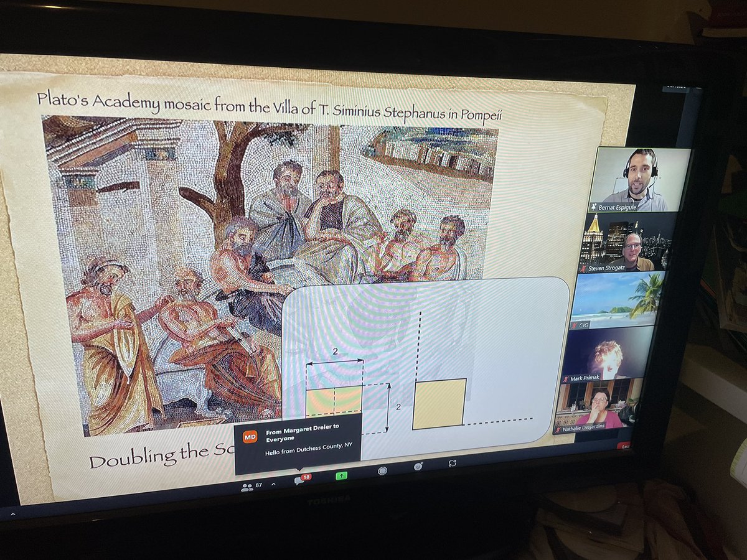
Task: Click the muted mic icon beside CJG
Action: [x=574, y=325]
